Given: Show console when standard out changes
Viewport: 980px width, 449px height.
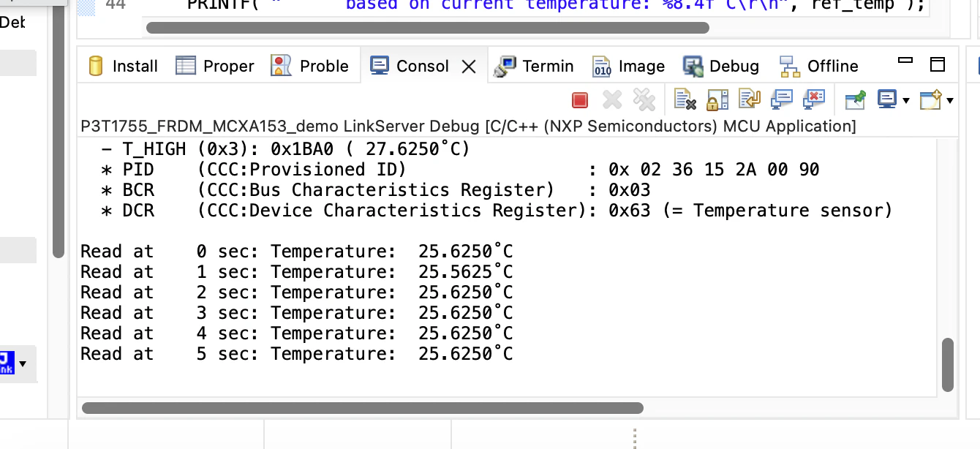Looking at the screenshot, I should (782, 100).
